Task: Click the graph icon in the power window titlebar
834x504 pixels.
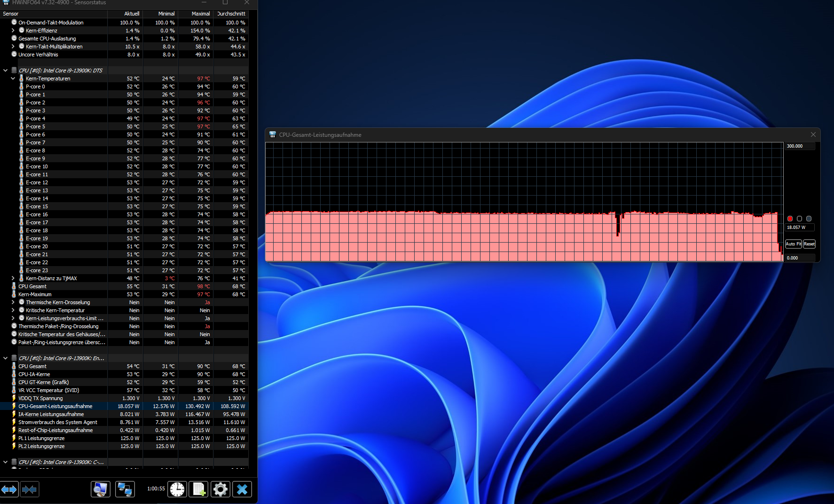Action: (272, 134)
